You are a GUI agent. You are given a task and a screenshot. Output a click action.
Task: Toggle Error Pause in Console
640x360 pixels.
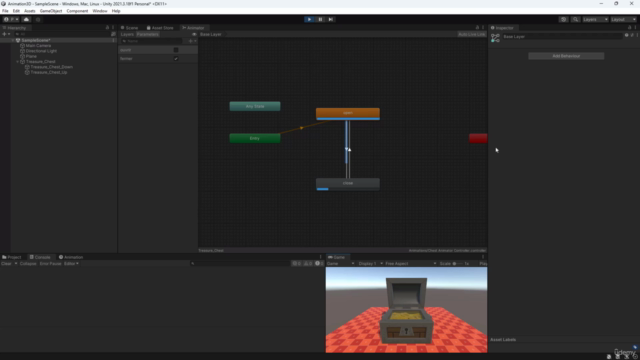50,264
